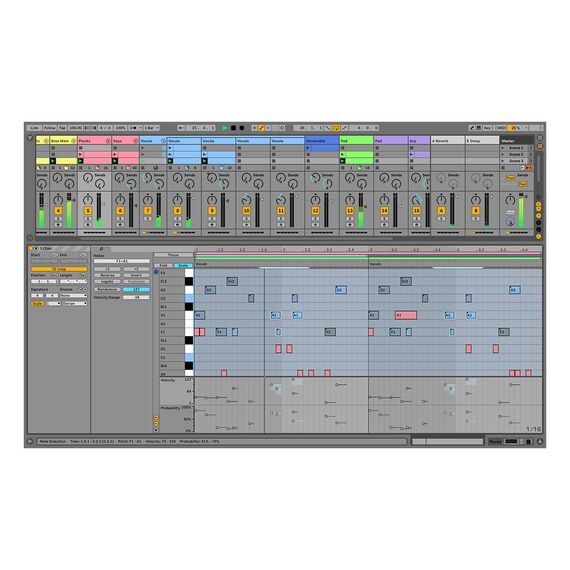This screenshot has height=570, width=570.
Task: Click track activator button 6
Action: pyautogui.click(x=120, y=210)
